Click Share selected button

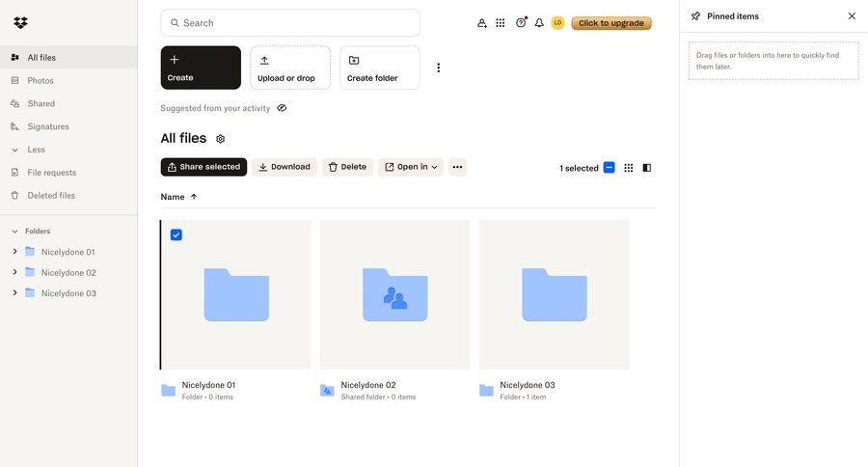coord(203,167)
